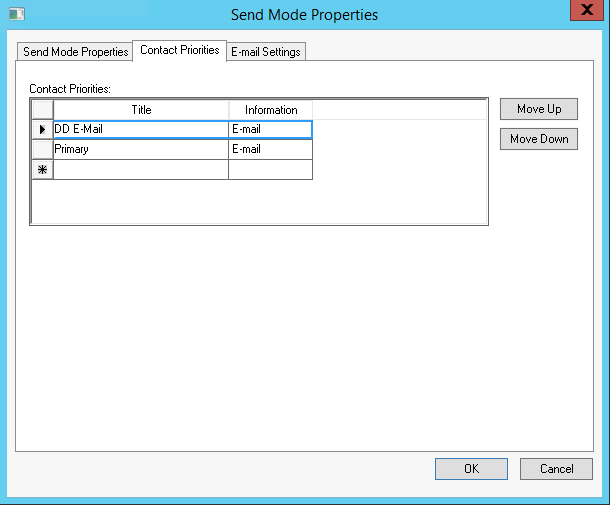Select the DD E-Mail title cell
Screen dimensions: 610x505
tap(141, 129)
